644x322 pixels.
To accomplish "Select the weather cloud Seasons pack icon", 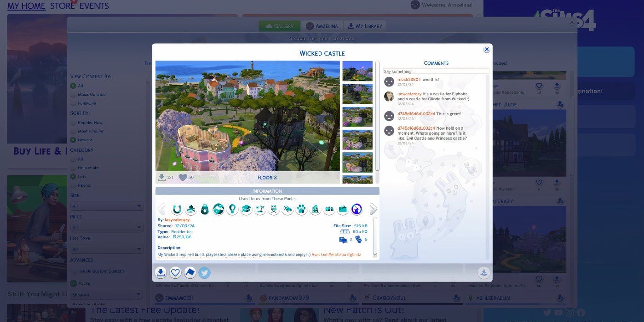I will (287, 209).
